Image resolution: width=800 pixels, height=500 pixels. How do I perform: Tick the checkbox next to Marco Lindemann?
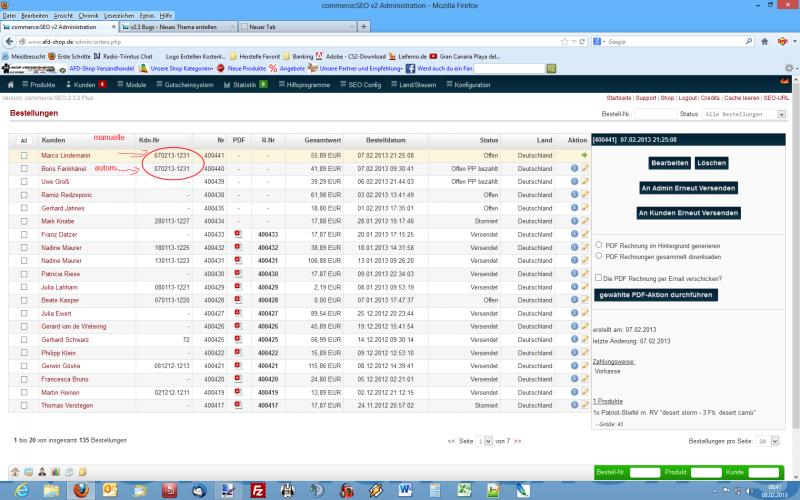coord(24,156)
